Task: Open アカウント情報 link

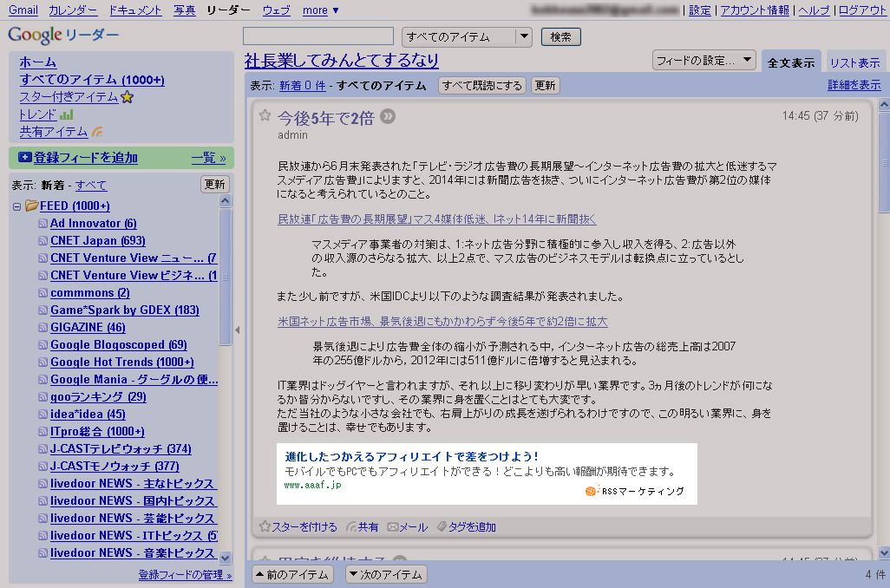Action: coord(755,10)
